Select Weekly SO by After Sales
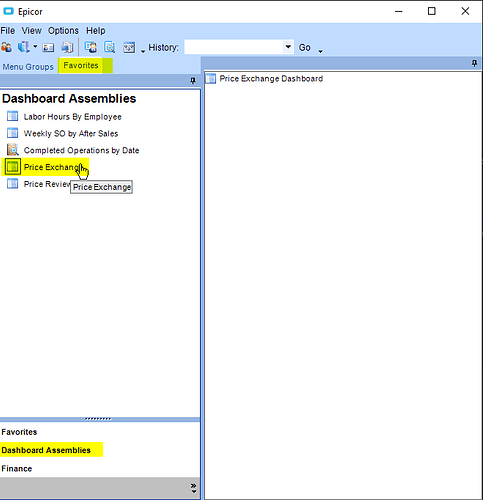Image resolution: width=483 pixels, height=500 pixels. (x=71, y=134)
